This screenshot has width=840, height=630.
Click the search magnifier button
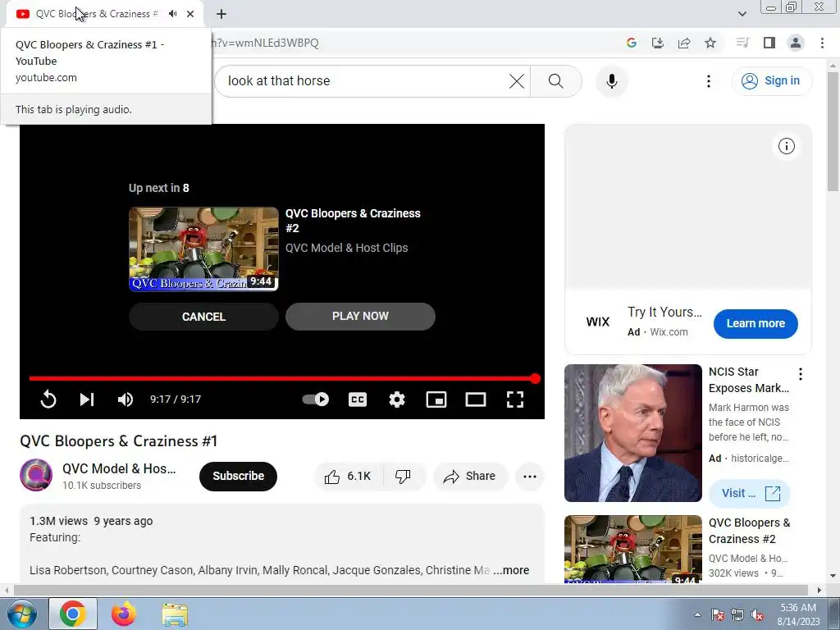[x=556, y=81]
